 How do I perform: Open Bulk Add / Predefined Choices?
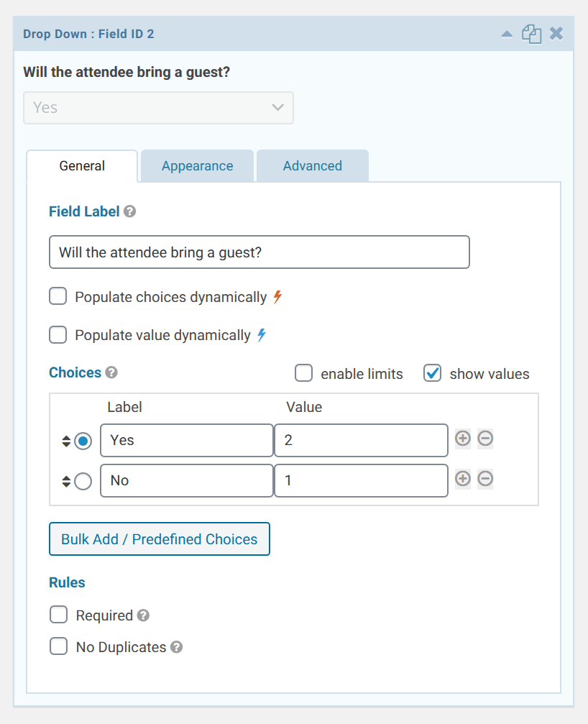click(x=159, y=539)
